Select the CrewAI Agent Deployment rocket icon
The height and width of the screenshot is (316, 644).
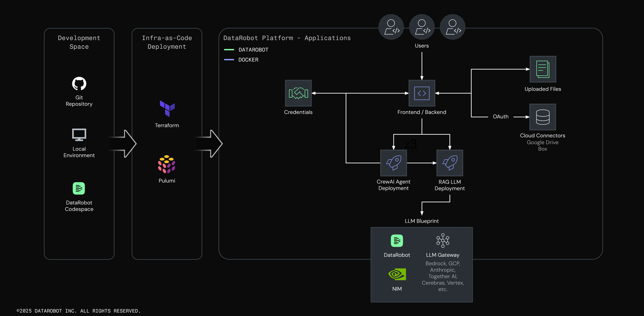click(x=394, y=163)
